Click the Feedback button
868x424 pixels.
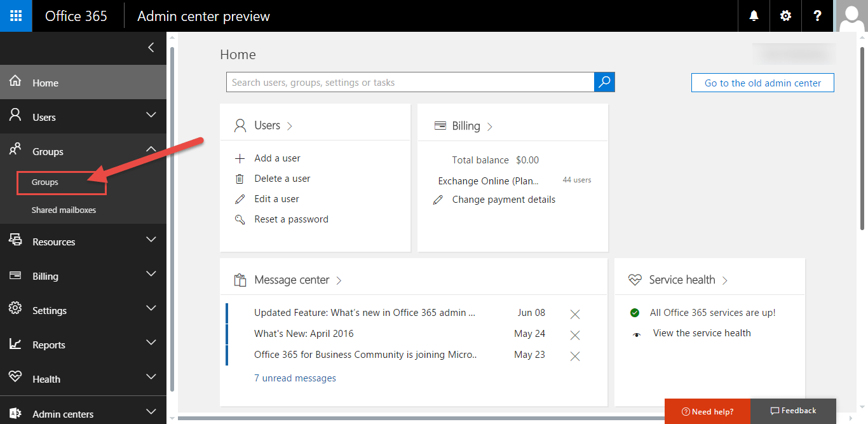[x=793, y=411]
